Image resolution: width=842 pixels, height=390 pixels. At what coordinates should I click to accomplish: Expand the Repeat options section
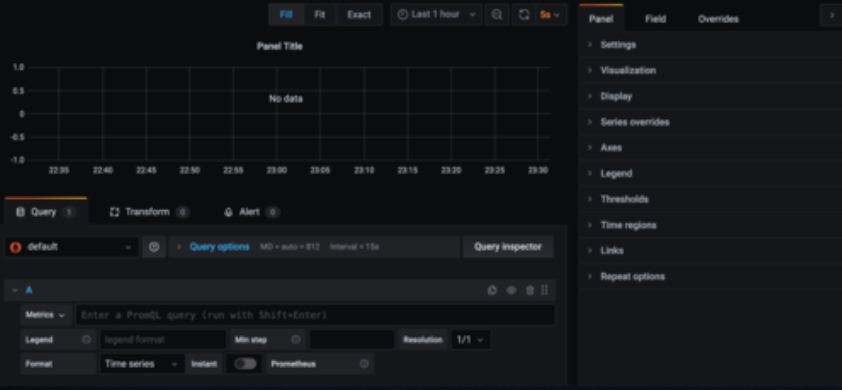[x=710, y=276]
